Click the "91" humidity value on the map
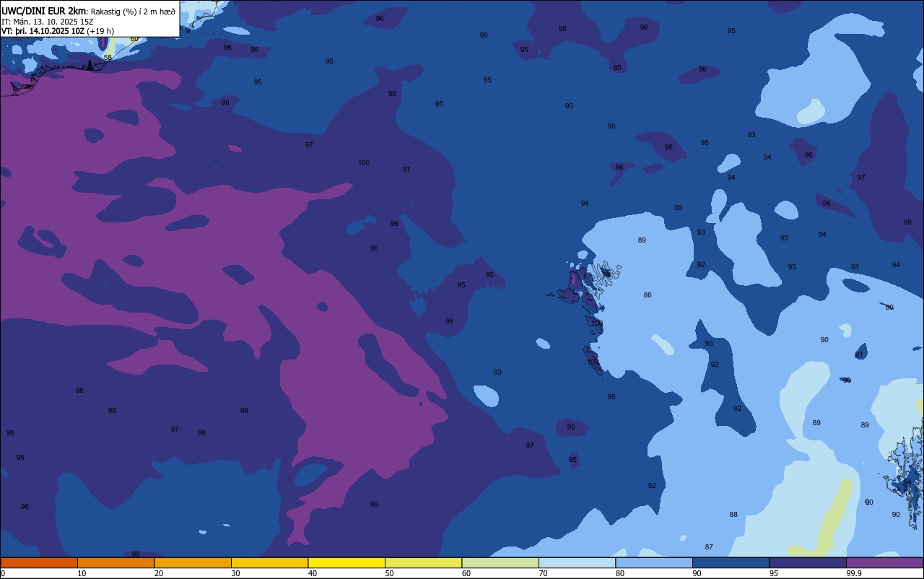924x579 pixels. 859,354
